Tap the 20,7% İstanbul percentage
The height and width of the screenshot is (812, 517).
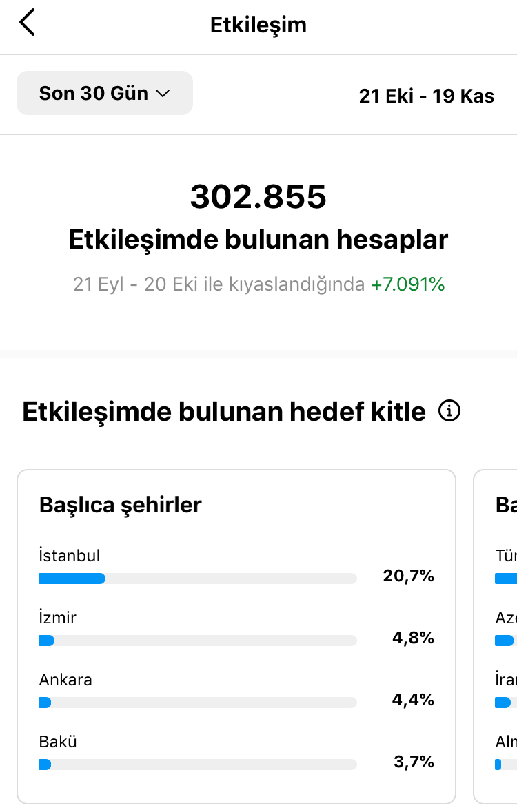408,575
